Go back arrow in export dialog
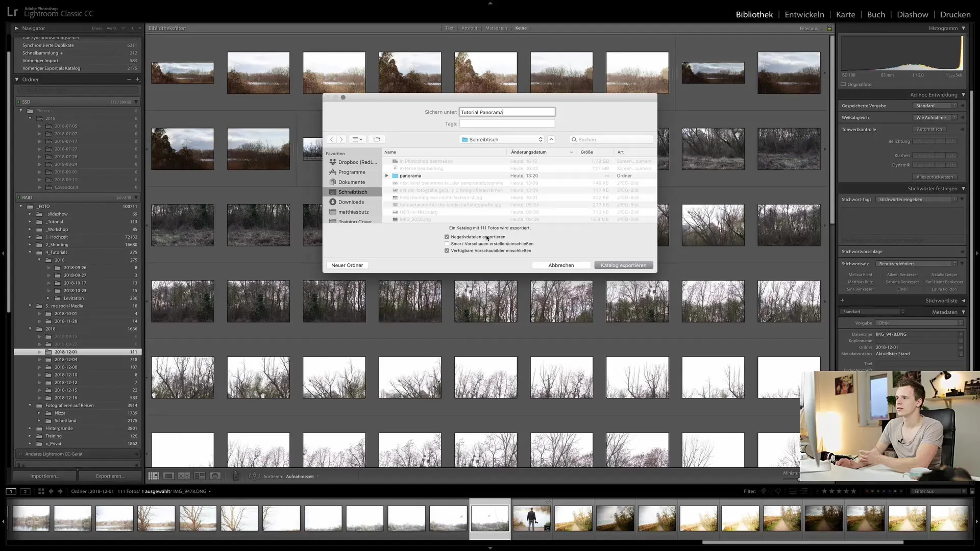The image size is (980, 551). [x=332, y=139]
